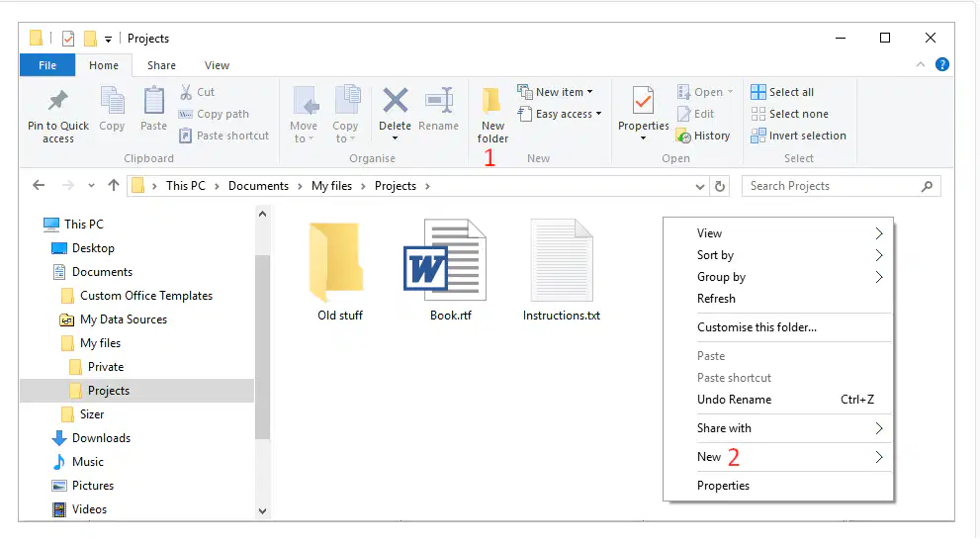This screenshot has height=546, width=980.
Task: Click Pin to Quick access icon
Action: pyautogui.click(x=58, y=100)
